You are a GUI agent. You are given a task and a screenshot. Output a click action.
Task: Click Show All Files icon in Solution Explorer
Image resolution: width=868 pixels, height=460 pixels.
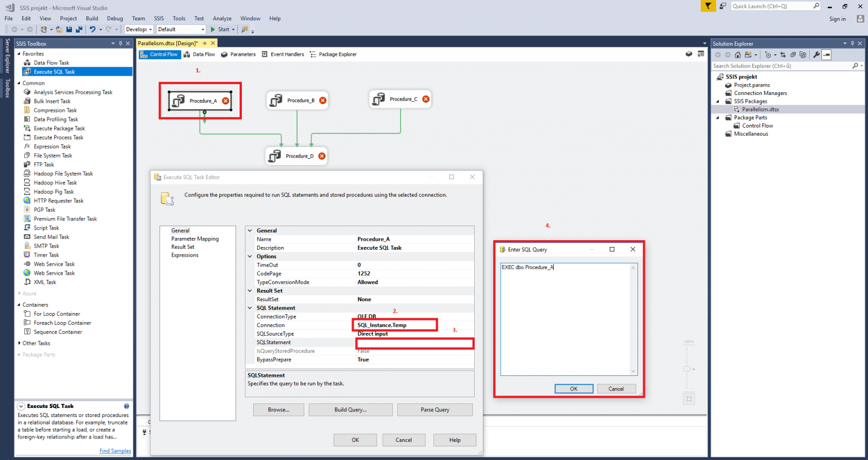(x=802, y=55)
